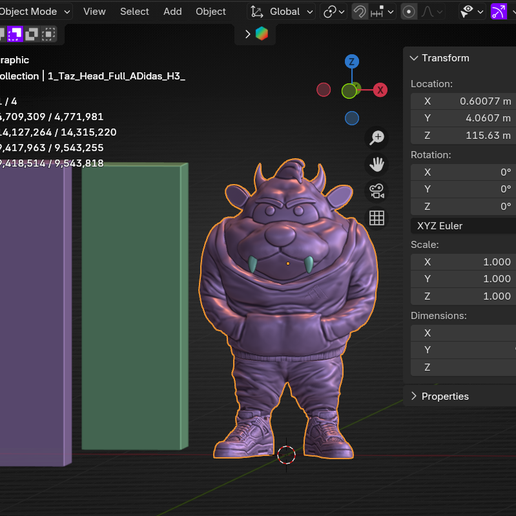
Task: Click Location X field 0.60077 m
Action: pos(463,101)
